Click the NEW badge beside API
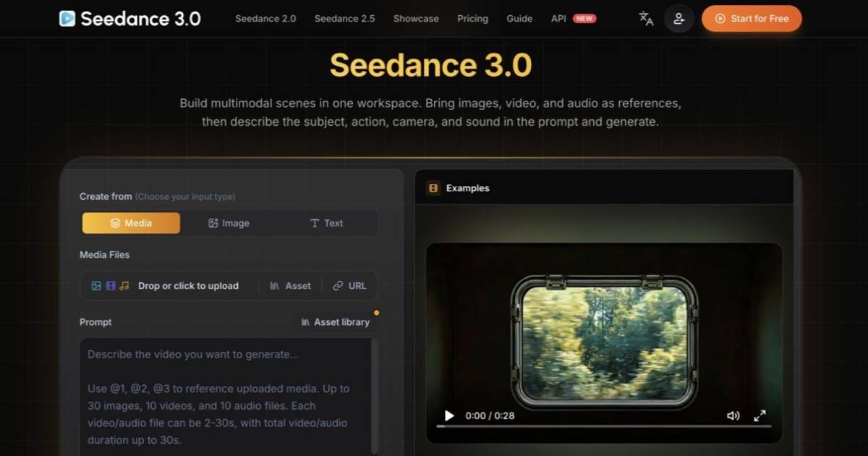 584,19
